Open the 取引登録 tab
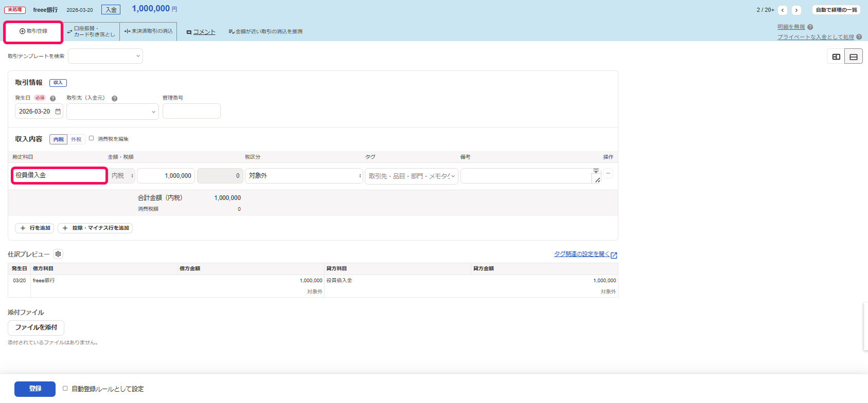 click(x=33, y=31)
